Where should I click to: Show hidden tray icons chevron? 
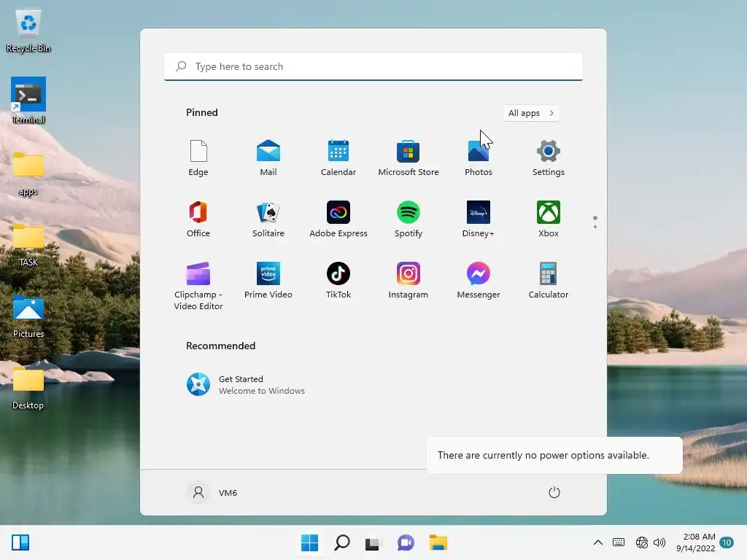pyautogui.click(x=598, y=542)
